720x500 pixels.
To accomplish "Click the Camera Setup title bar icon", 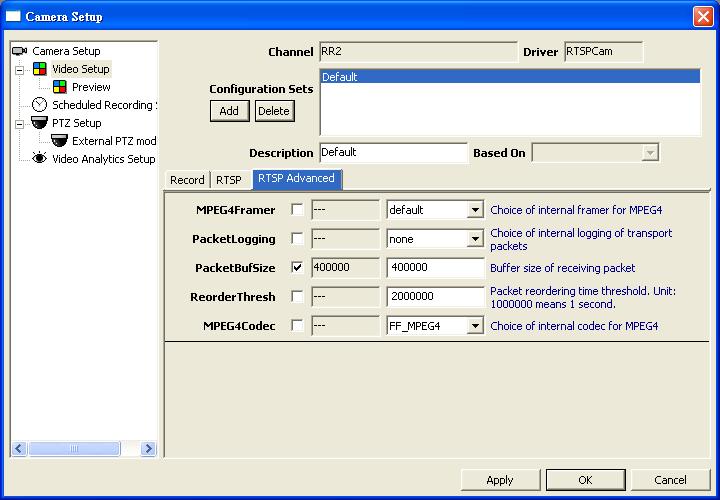I will coord(13,16).
